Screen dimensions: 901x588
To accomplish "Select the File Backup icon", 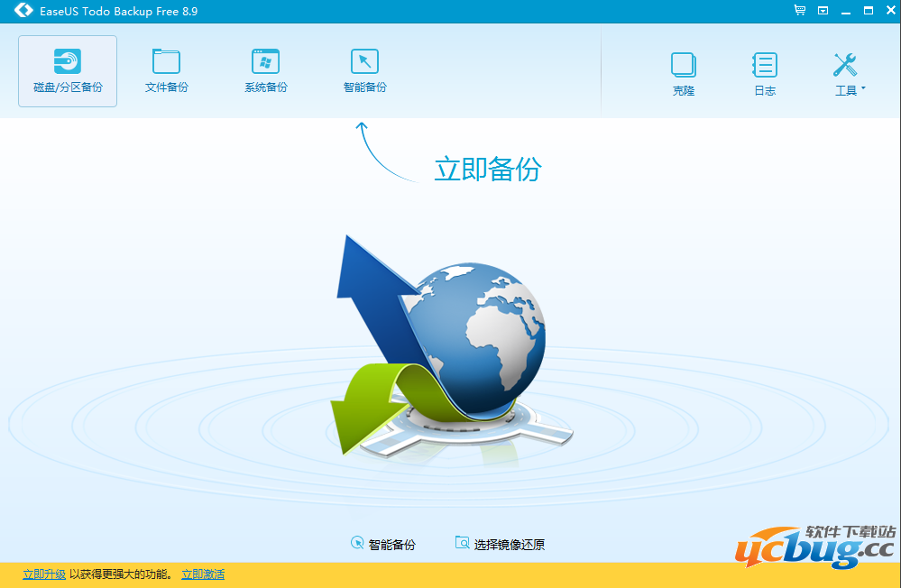I will (x=166, y=70).
